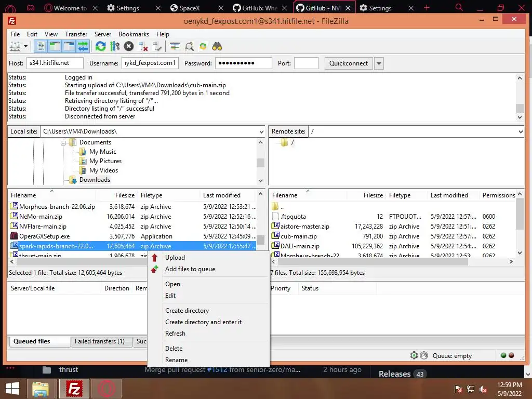Open the Quickconnect history dropdown
The height and width of the screenshot is (399, 532).
379,63
